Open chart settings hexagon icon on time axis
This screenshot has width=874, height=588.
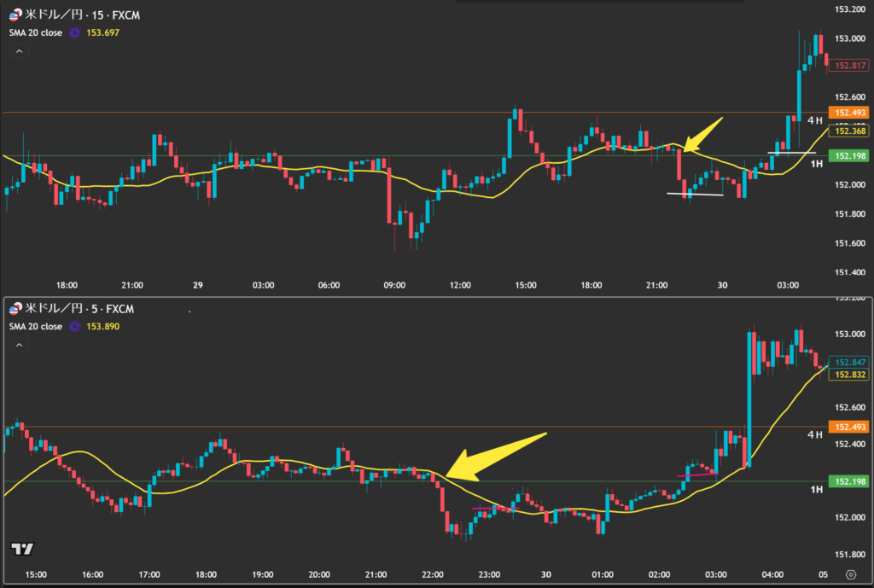pyautogui.click(x=851, y=574)
